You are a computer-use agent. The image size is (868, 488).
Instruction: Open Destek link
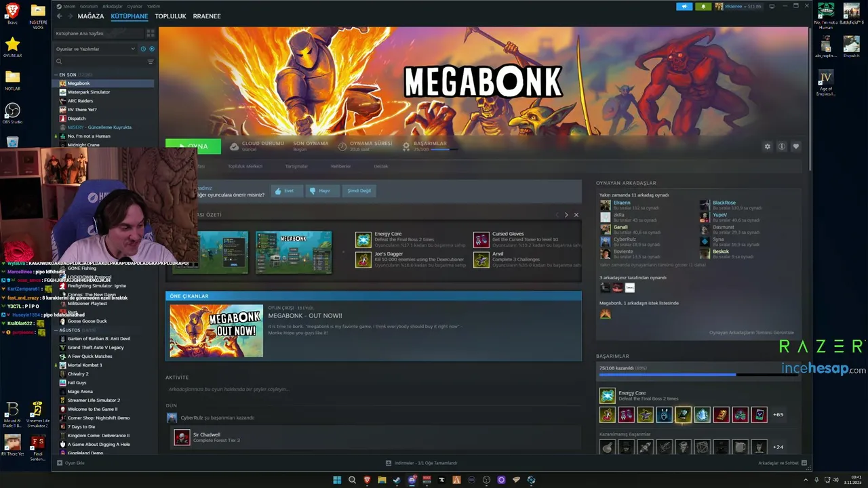point(381,166)
